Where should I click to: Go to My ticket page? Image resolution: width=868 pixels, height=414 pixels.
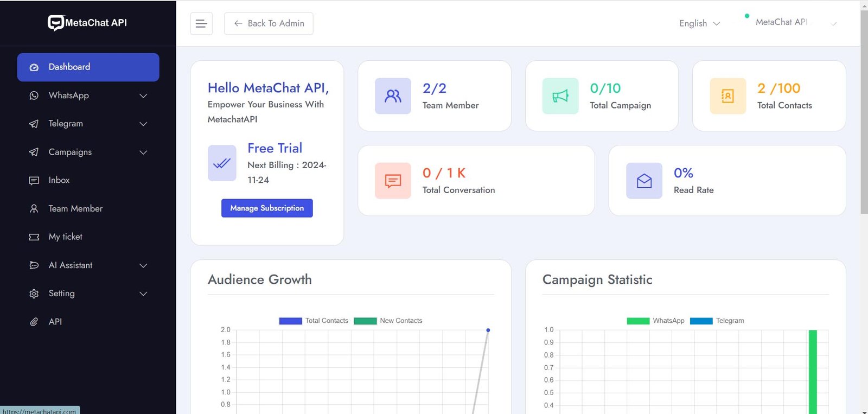click(x=65, y=237)
